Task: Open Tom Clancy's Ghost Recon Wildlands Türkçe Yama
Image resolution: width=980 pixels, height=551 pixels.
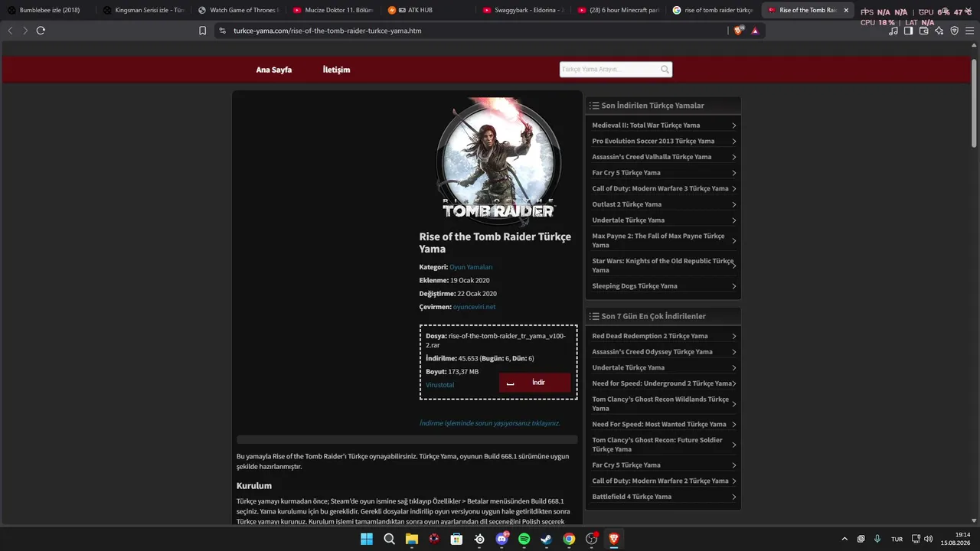Action: click(660, 404)
